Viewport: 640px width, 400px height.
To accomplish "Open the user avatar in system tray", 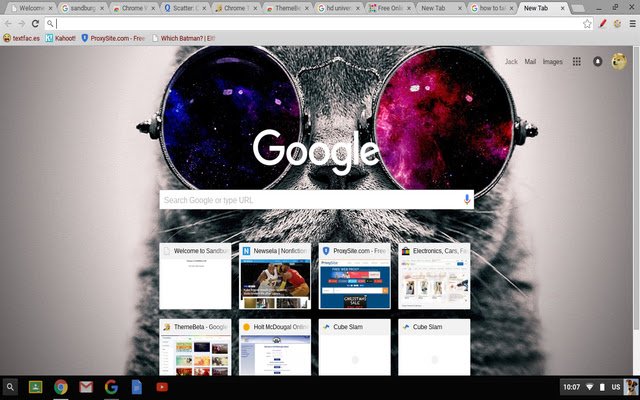I will point(631,387).
